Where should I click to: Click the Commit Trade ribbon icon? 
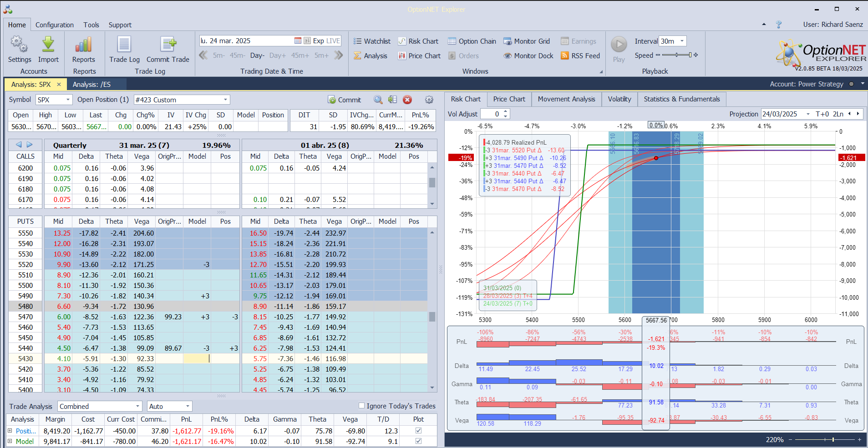pos(168,44)
